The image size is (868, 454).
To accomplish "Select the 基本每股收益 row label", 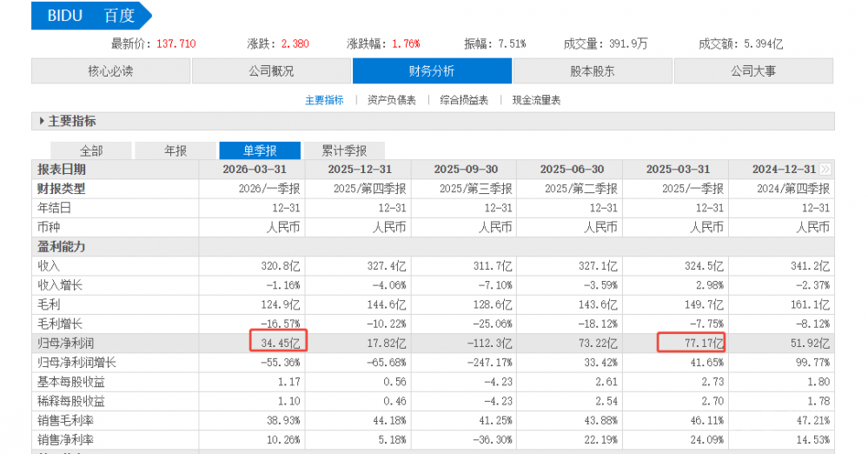I will point(71,382).
